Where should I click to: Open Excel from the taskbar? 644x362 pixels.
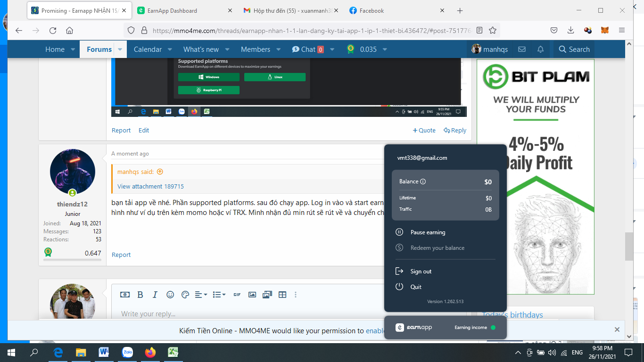coord(173,352)
